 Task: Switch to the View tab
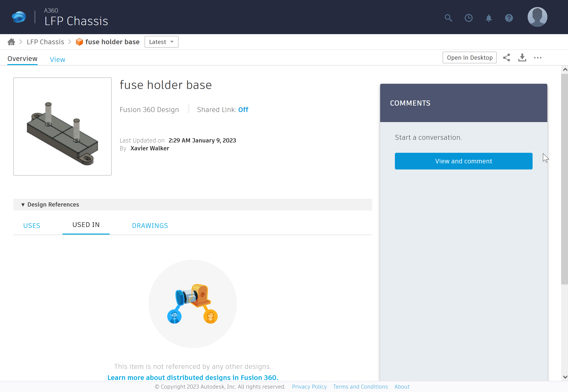coord(57,59)
